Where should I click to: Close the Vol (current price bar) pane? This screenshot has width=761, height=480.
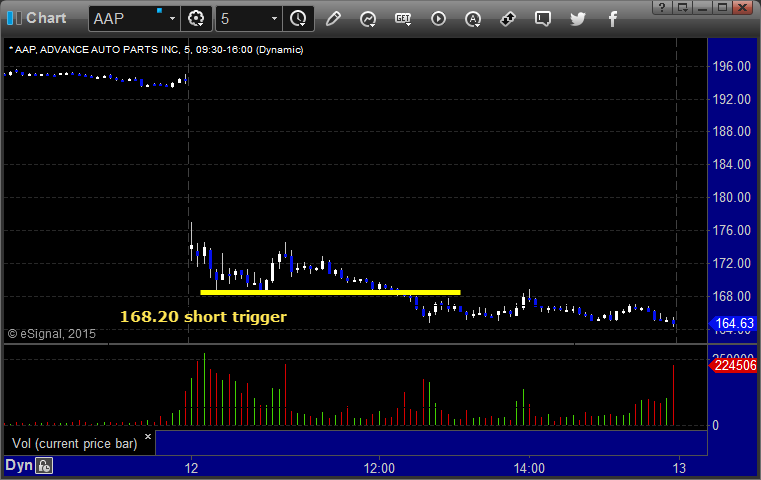tap(148, 436)
